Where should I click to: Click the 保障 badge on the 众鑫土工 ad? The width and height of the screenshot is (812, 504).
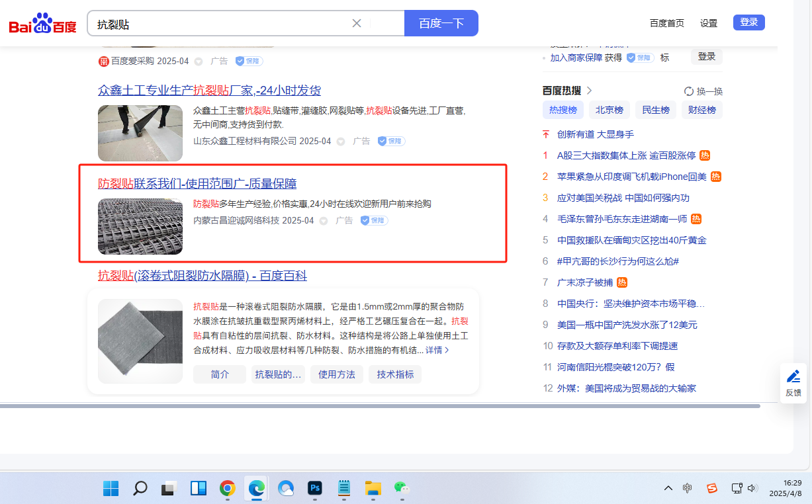pos(391,141)
